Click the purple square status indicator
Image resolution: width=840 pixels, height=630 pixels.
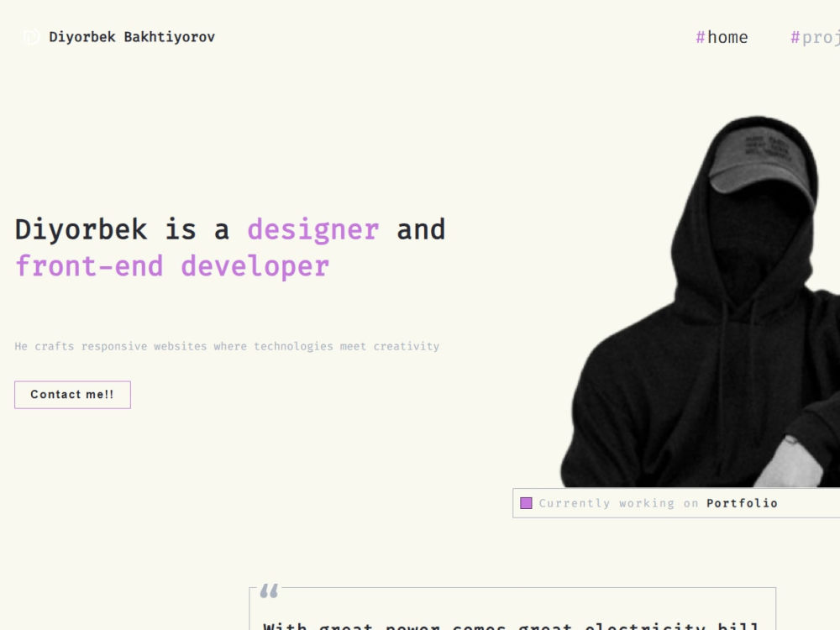(526, 503)
